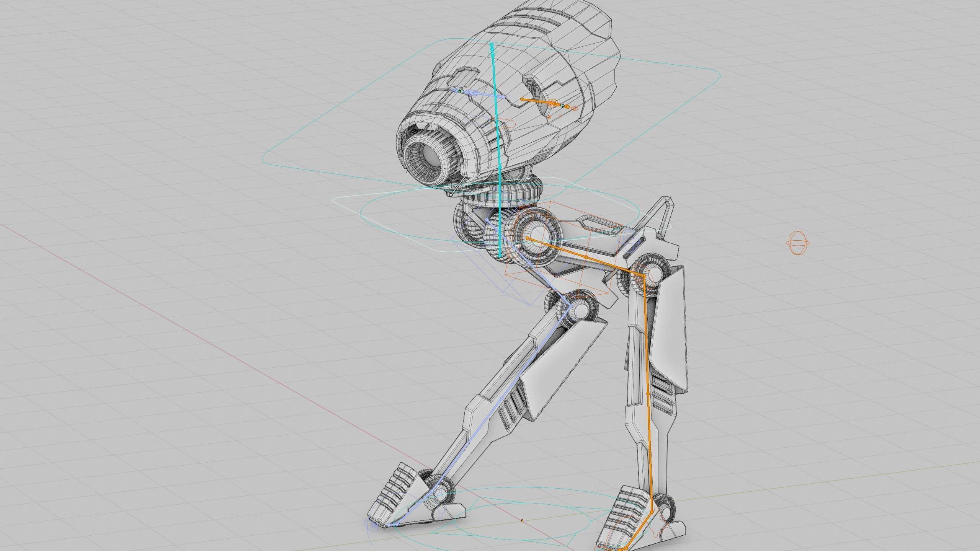Select the orange bone inside the head

(545, 103)
